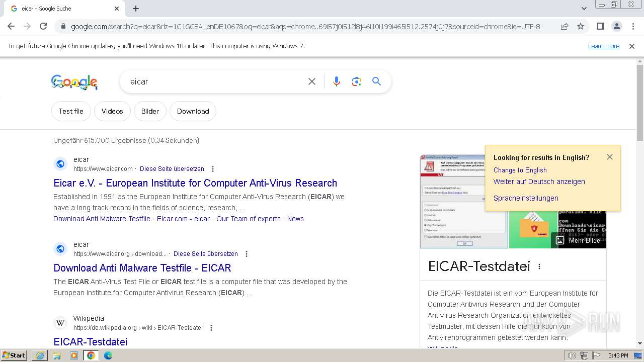Open the antivirus dialog image thumbnail
The image size is (644, 362).
tap(464, 201)
